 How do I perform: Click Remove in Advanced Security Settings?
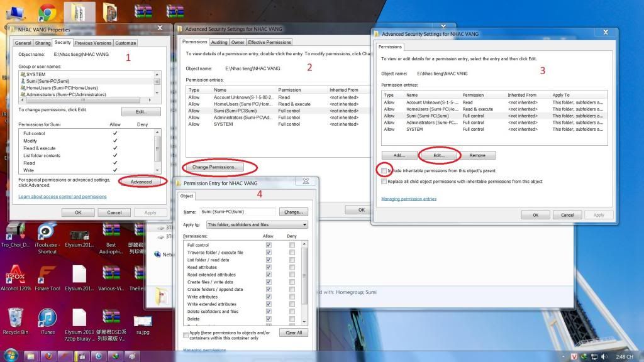tap(477, 155)
